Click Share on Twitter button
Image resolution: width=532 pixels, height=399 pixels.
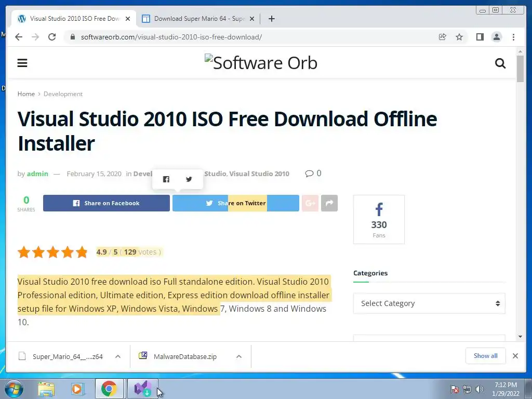[x=236, y=203]
